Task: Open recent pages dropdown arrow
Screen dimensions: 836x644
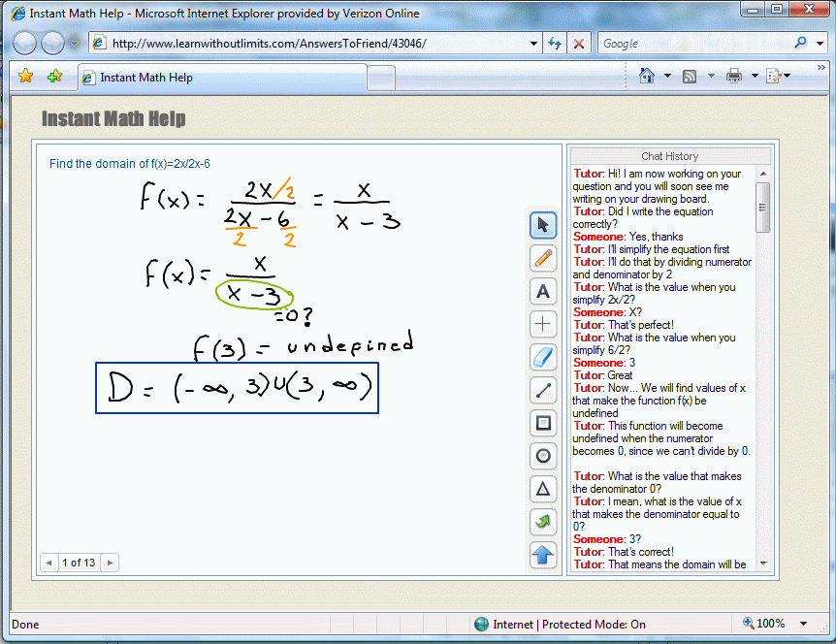Action: pos(76,44)
